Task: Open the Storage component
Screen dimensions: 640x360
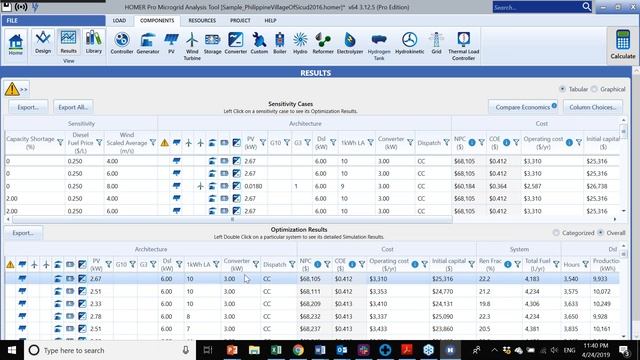Action: (213, 43)
